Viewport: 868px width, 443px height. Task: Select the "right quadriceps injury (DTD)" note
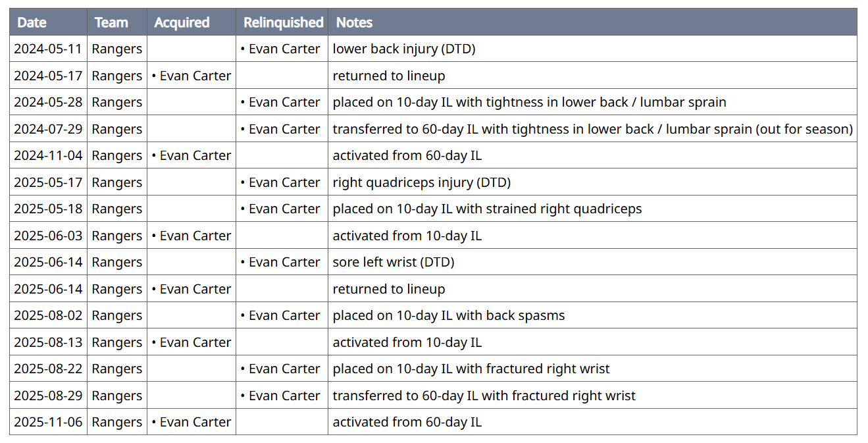point(421,182)
